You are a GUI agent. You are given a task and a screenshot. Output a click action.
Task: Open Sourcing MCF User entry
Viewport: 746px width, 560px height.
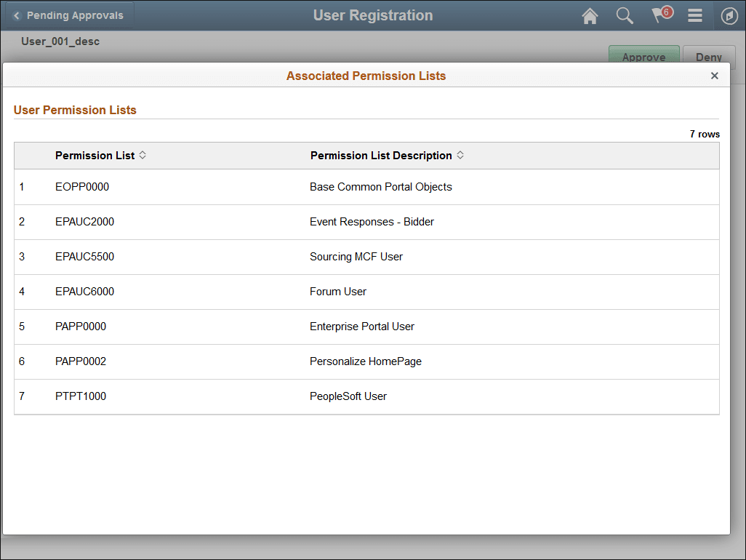pos(356,257)
